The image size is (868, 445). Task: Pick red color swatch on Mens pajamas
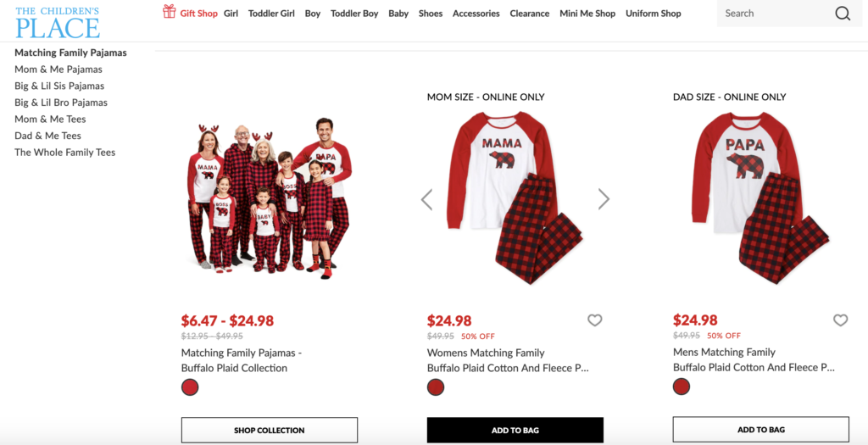[682, 387]
